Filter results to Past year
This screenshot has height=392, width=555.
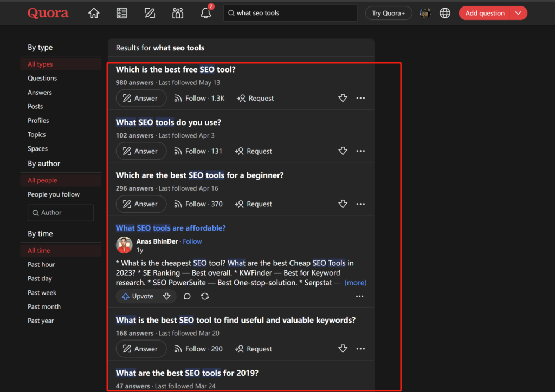tap(41, 321)
